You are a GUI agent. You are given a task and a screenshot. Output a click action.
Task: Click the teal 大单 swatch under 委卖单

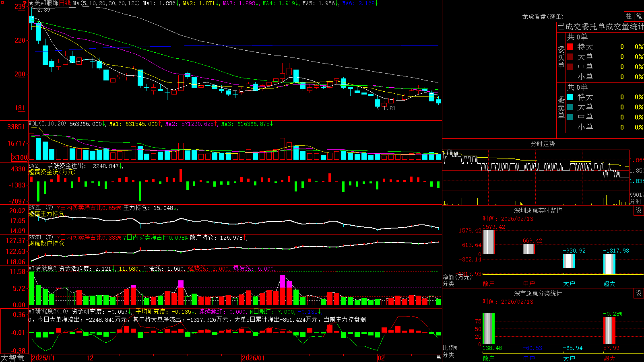click(x=570, y=107)
